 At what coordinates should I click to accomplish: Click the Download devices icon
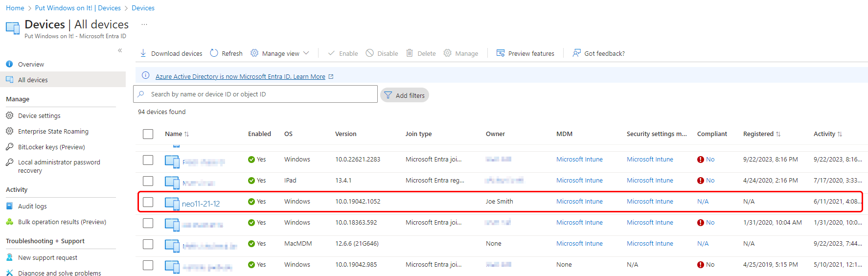click(x=143, y=53)
